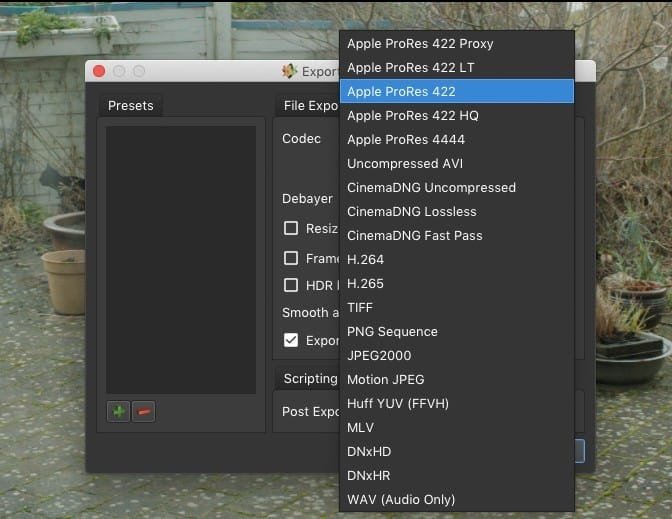Toggle the Resize checkbox
This screenshot has width=672, height=519.
coord(291,228)
